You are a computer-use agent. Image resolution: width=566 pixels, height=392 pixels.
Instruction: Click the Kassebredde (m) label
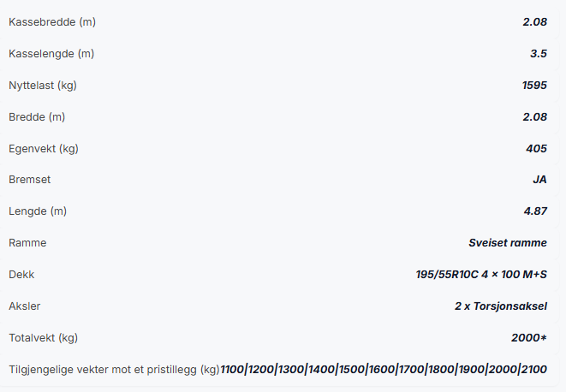pyautogui.click(x=52, y=22)
